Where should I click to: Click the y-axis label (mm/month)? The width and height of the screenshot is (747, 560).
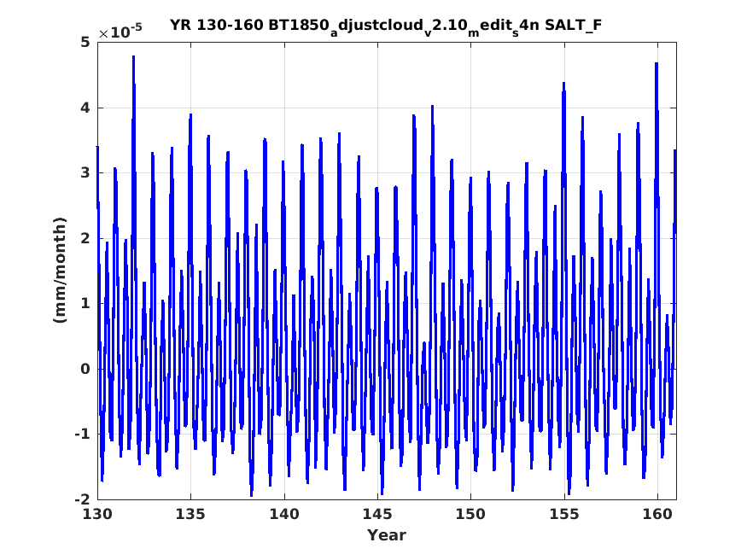(x=60, y=270)
